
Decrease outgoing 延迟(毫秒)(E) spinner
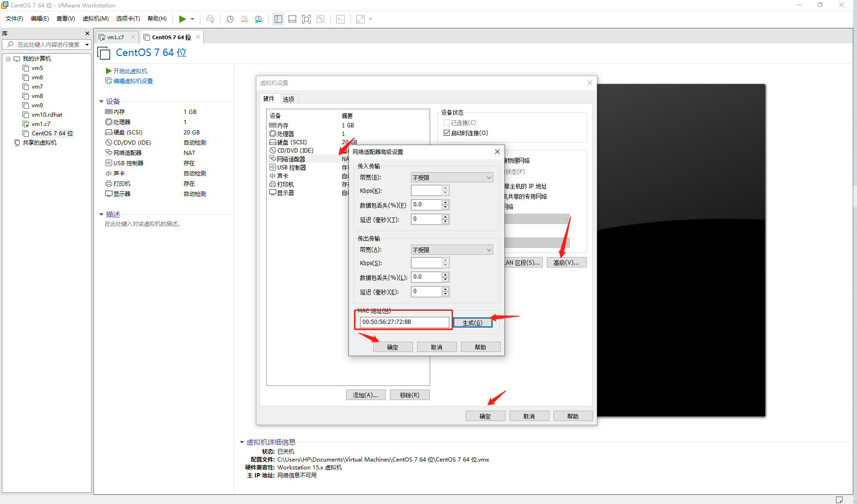pos(446,294)
